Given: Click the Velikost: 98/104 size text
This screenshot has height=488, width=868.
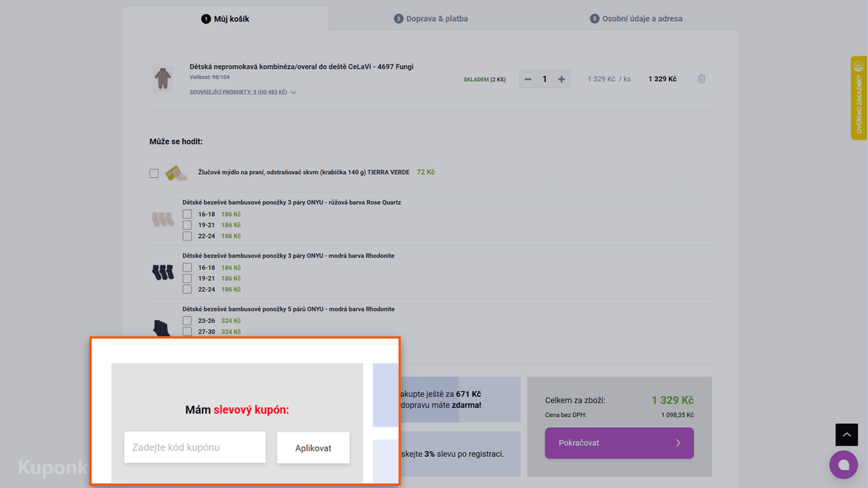Looking at the screenshot, I should coord(210,77).
